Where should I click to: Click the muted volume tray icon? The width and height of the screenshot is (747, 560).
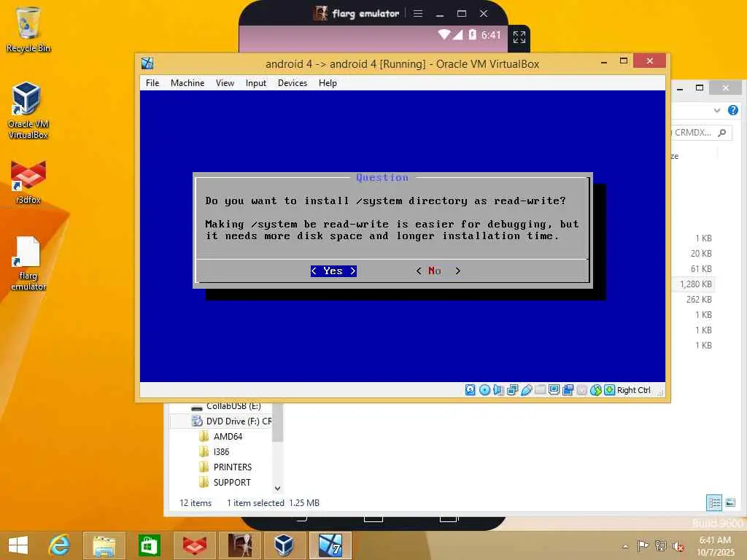(x=678, y=546)
